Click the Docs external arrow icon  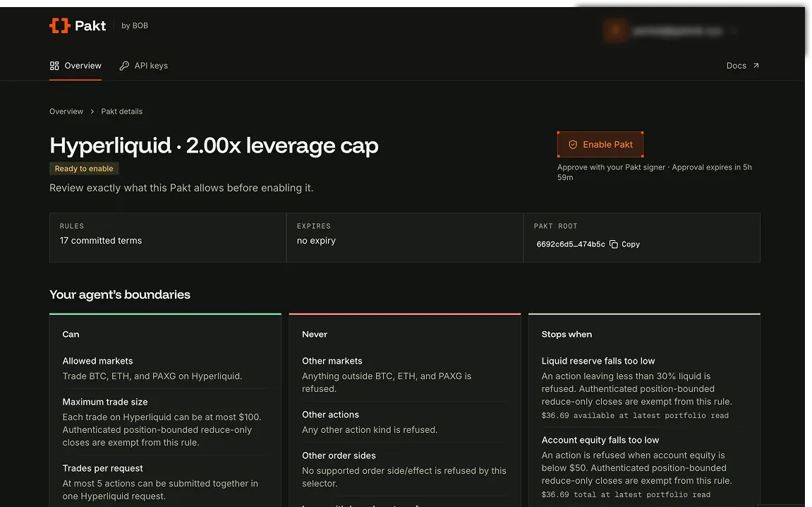pyautogui.click(x=756, y=66)
